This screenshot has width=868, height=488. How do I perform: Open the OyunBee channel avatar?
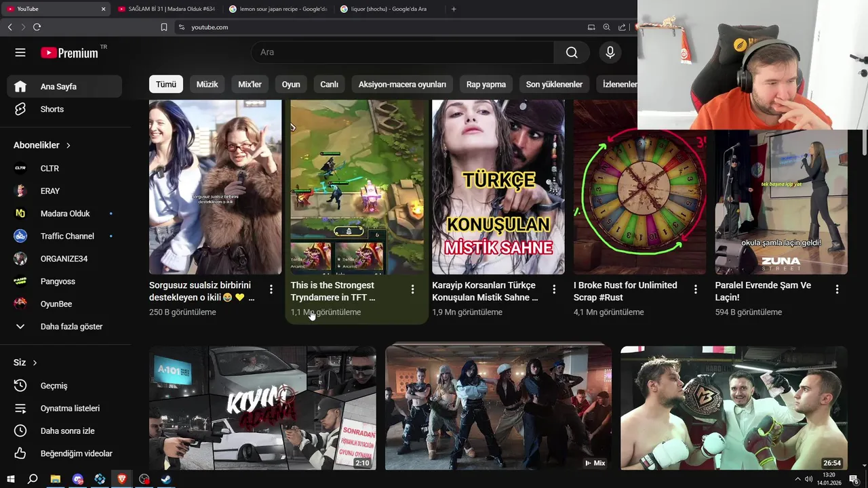click(x=20, y=304)
